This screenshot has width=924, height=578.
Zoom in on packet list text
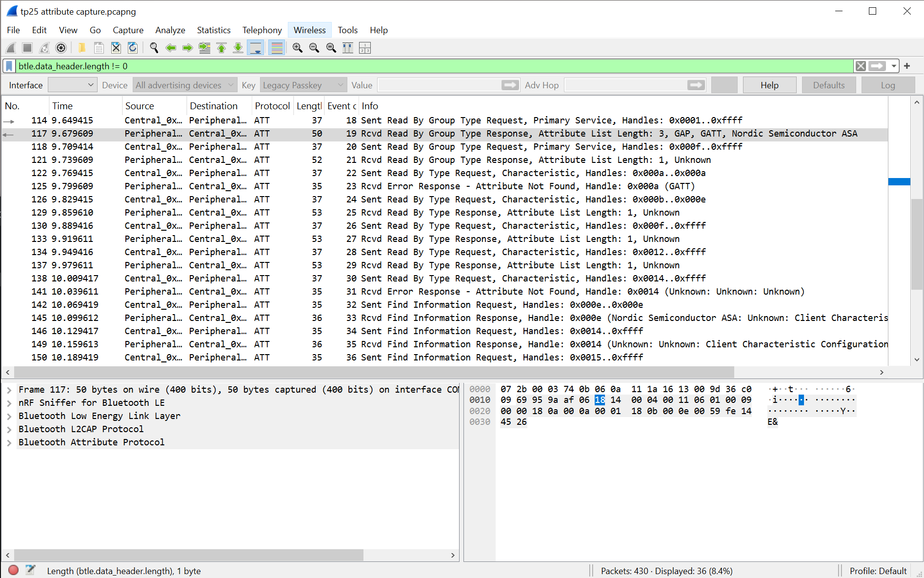click(x=297, y=47)
